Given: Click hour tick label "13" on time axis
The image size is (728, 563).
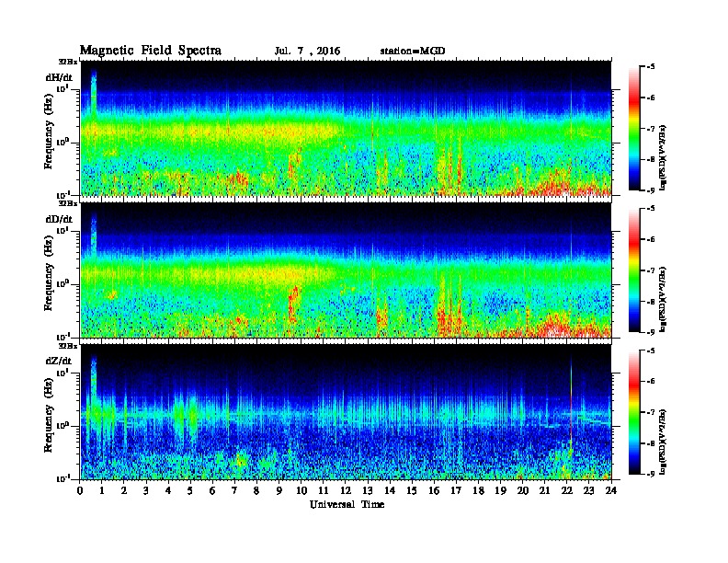Looking at the screenshot, I should [368, 491].
